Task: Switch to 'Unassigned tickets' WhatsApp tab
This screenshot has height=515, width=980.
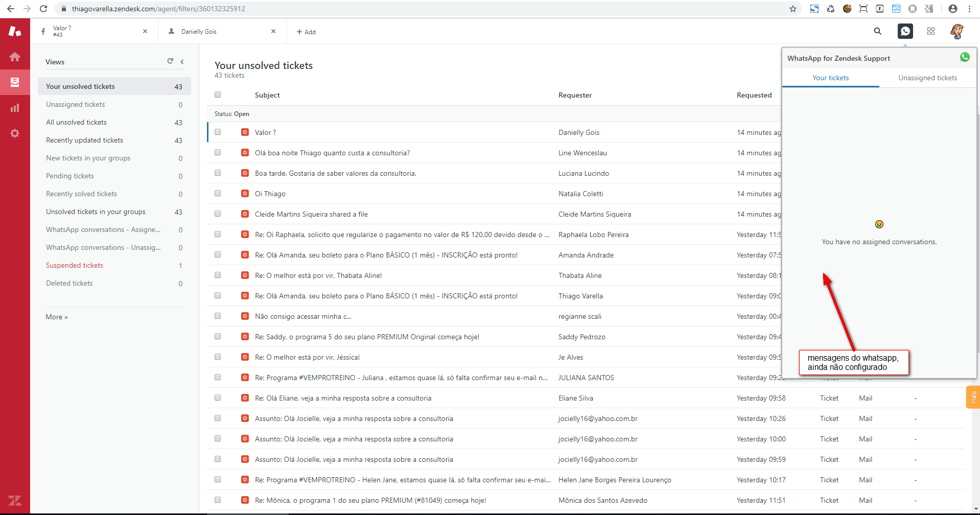Action: coord(927,78)
